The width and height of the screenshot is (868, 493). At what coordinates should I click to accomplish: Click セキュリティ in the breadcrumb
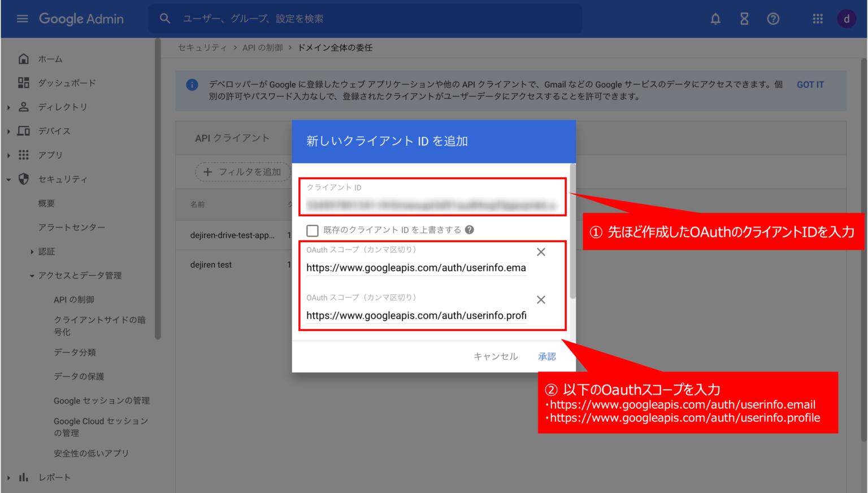pos(202,47)
